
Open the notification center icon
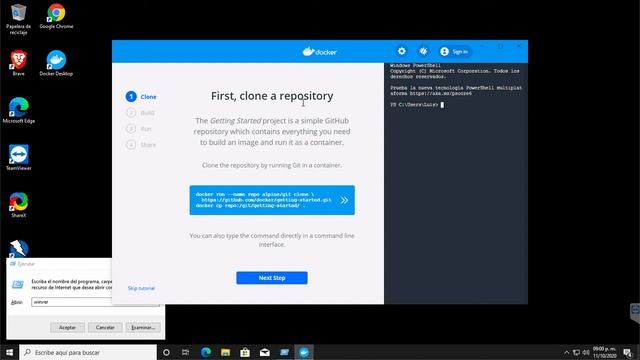point(628,352)
